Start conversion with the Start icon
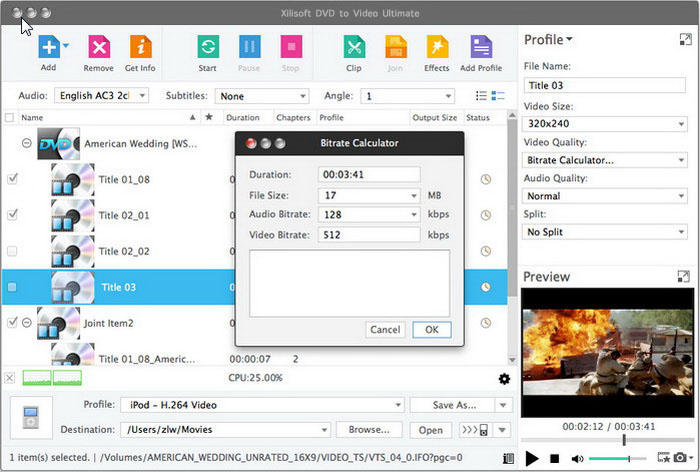The width and height of the screenshot is (700, 472). click(x=207, y=48)
